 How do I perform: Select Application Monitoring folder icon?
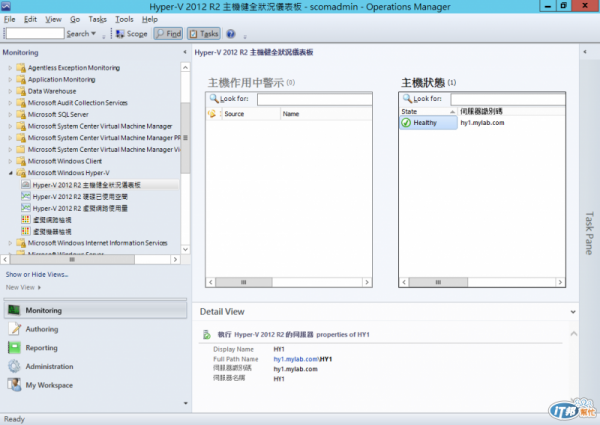click(x=21, y=80)
